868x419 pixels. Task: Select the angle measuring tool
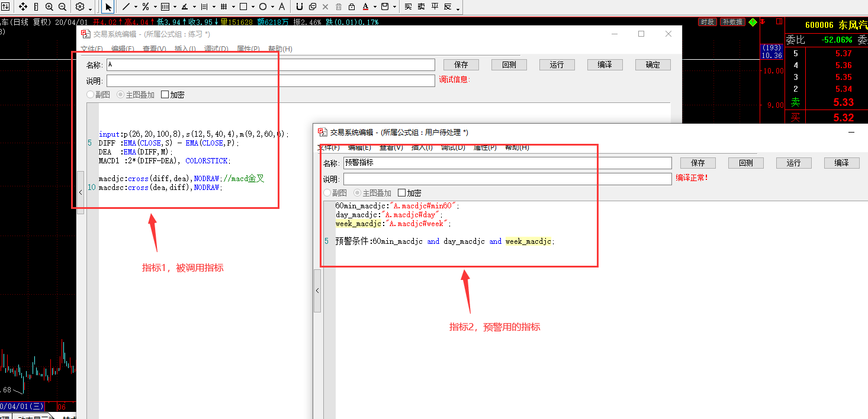point(185,7)
